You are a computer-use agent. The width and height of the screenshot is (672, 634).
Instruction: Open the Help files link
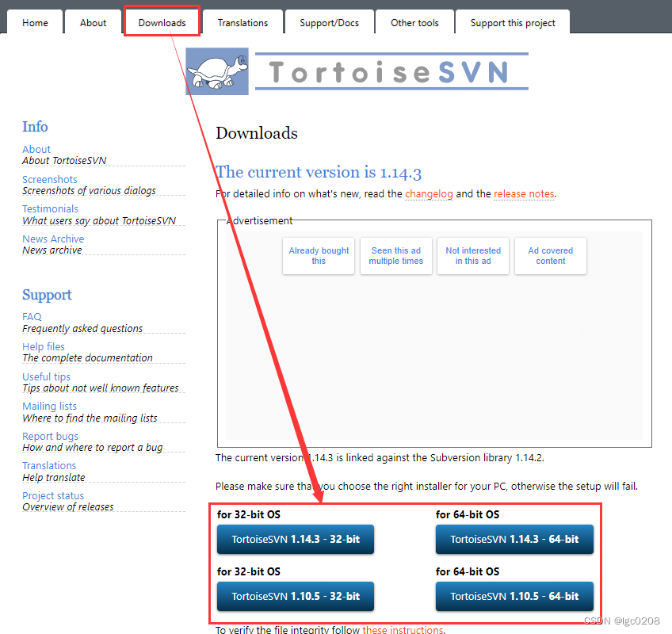(x=44, y=346)
